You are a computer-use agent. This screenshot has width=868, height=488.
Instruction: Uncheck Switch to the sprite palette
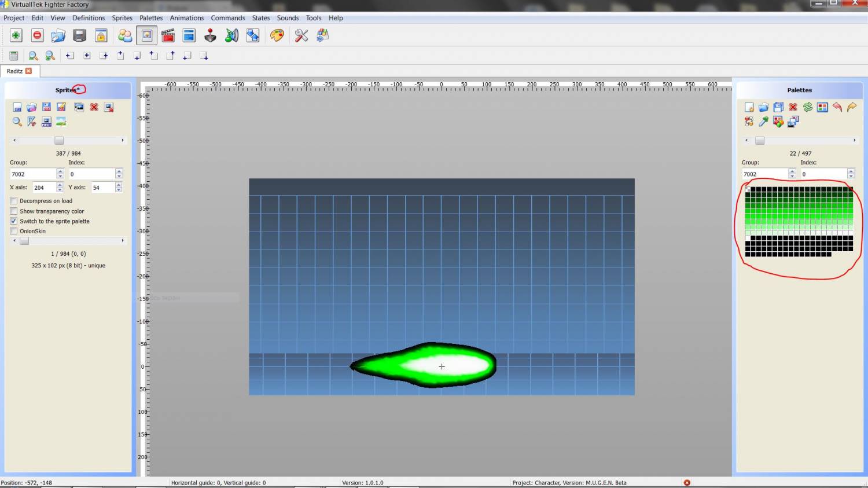click(13, 221)
